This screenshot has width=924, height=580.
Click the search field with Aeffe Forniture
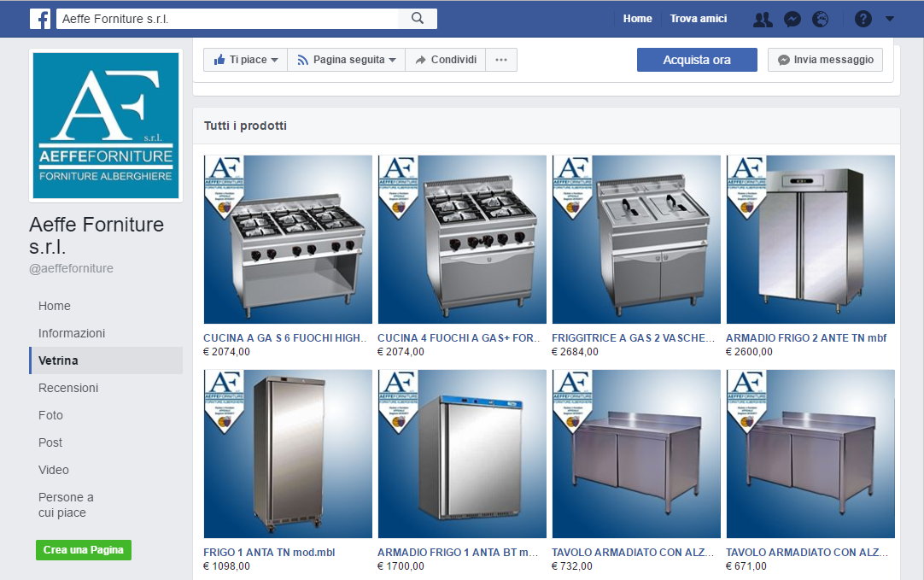[x=227, y=18]
